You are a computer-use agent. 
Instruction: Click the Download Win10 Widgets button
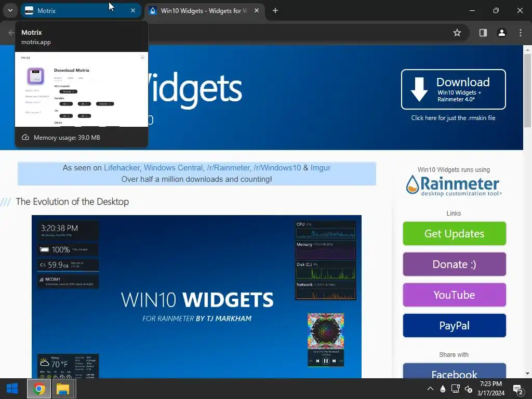tap(453, 89)
